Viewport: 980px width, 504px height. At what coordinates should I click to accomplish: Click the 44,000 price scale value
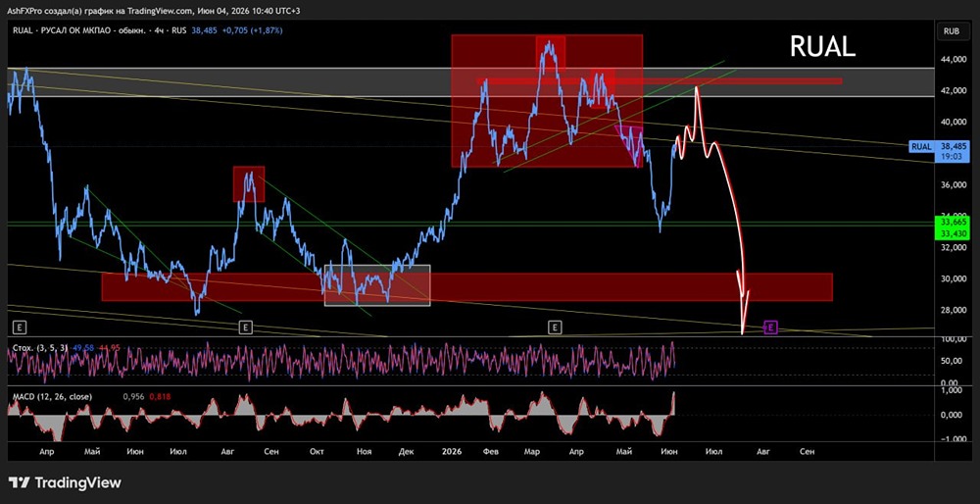(x=954, y=60)
